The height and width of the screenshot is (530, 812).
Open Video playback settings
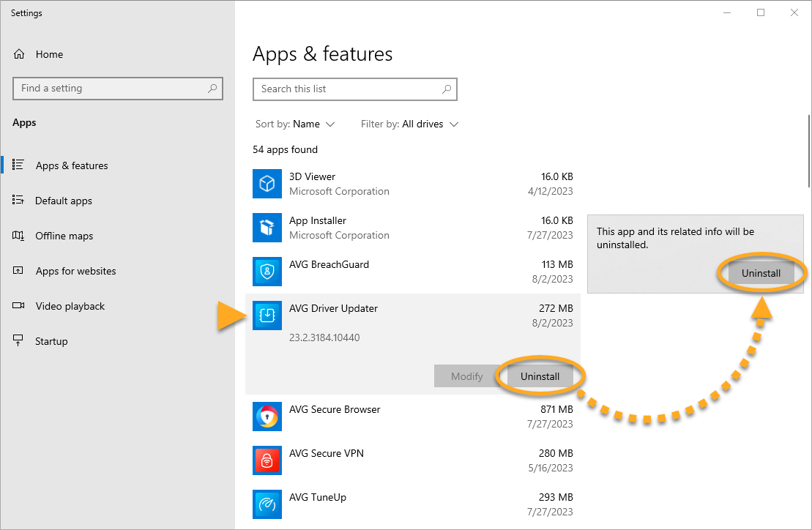tap(70, 306)
